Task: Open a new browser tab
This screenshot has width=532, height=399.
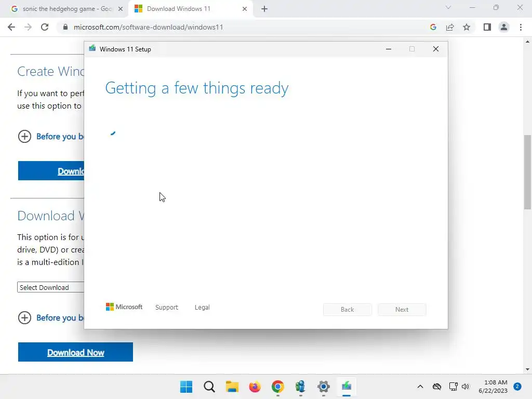Action: tap(264, 9)
